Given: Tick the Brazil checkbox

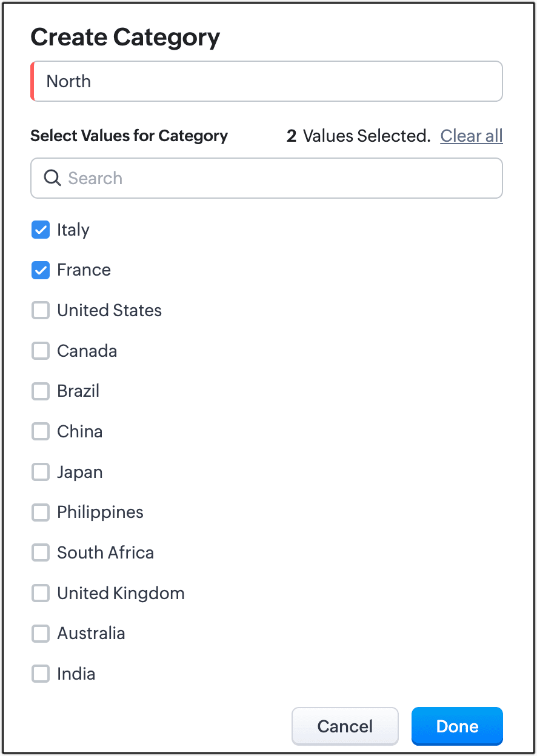Looking at the screenshot, I should pos(41,391).
